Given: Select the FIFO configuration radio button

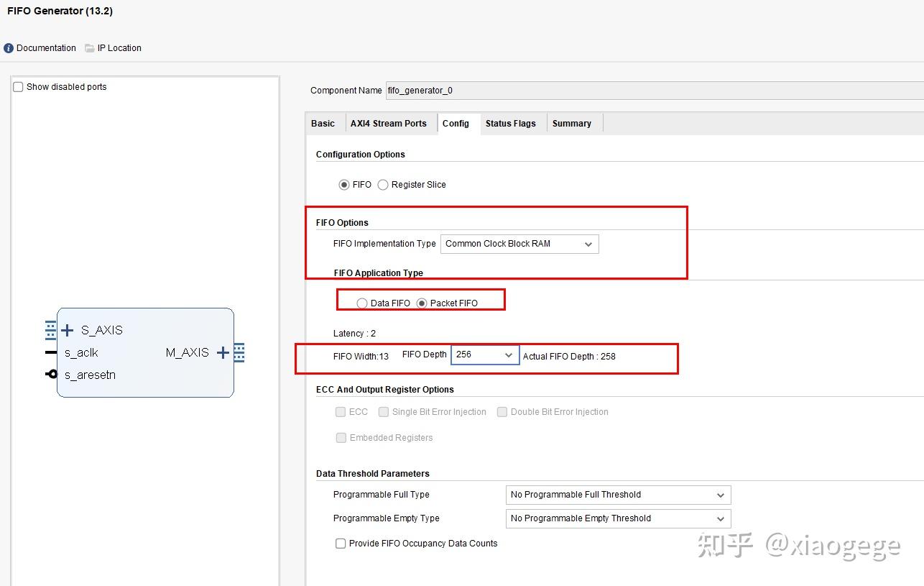Looking at the screenshot, I should pos(344,185).
